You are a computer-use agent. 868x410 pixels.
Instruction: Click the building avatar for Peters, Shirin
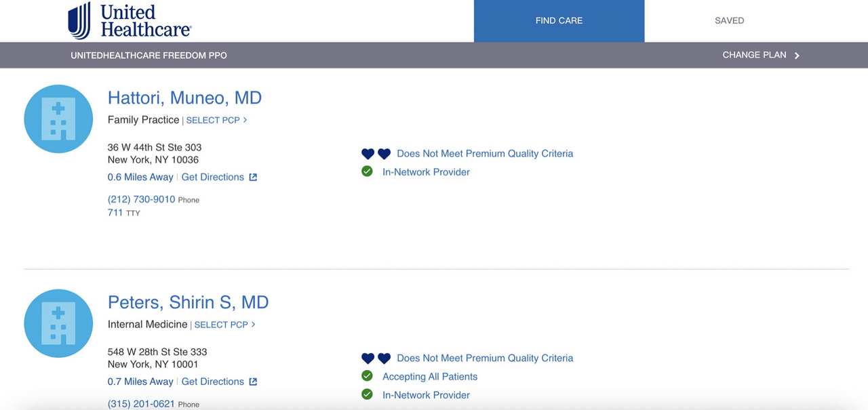58,323
